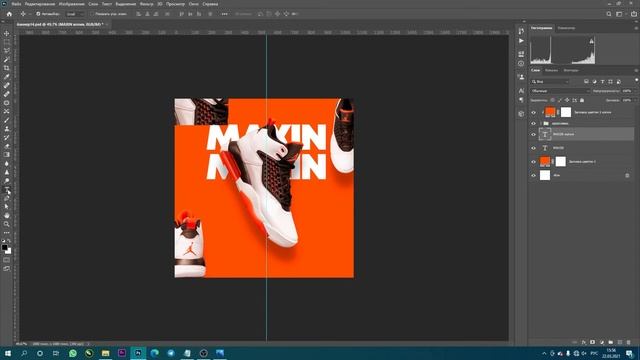Open the collapsed Actions panel play icon
The height and width of the screenshot is (360, 640).
click(x=521, y=41)
